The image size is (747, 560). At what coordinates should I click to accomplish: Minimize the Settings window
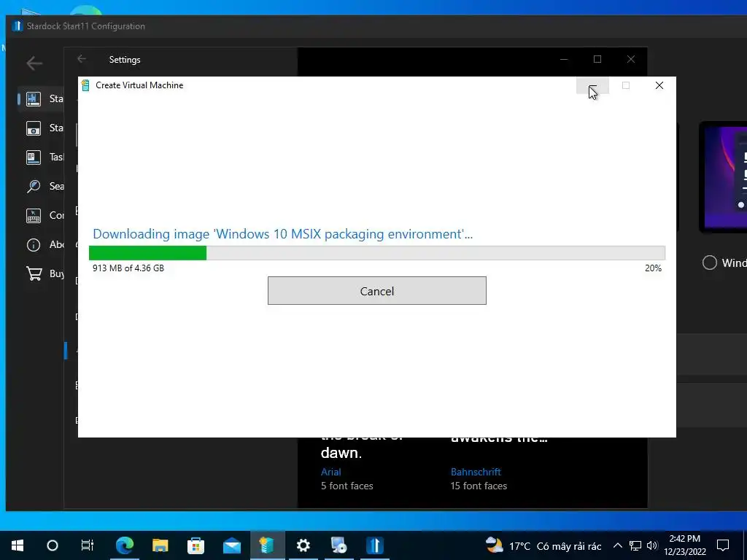coord(564,59)
